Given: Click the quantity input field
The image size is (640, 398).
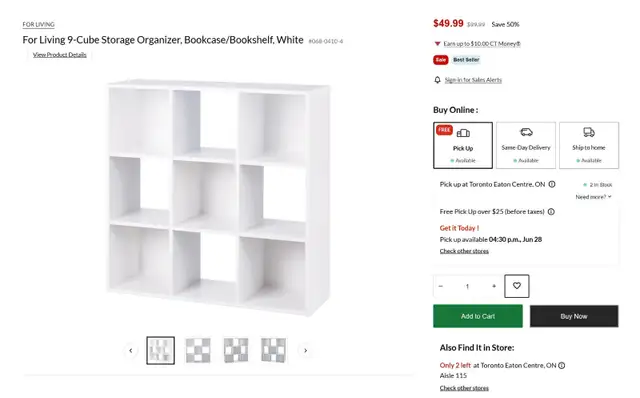Looking at the screenshot, I should click(x=467, y=286).
